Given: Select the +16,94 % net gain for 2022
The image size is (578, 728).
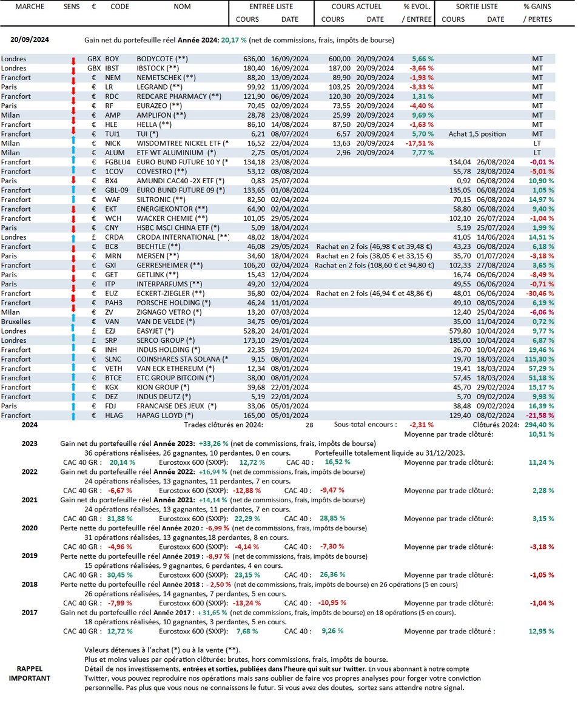Looking at the screenshot, I should pyautogui.click(x=213, y=471).
